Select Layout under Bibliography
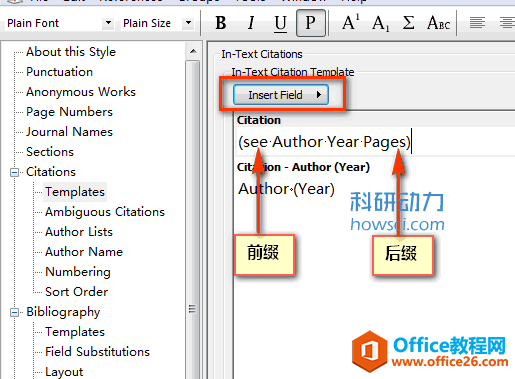This screenshot has width=515, height=379. [64, 372]
